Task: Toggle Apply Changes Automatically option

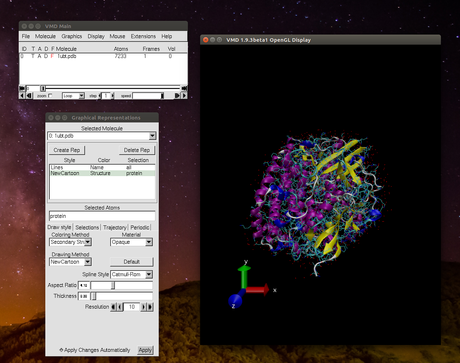Action: point(95,350)
